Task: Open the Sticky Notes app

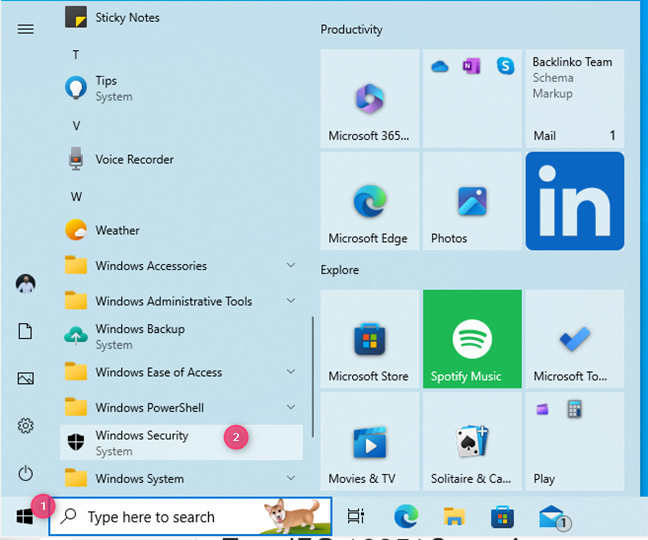Action: click(x=181, y=17)
